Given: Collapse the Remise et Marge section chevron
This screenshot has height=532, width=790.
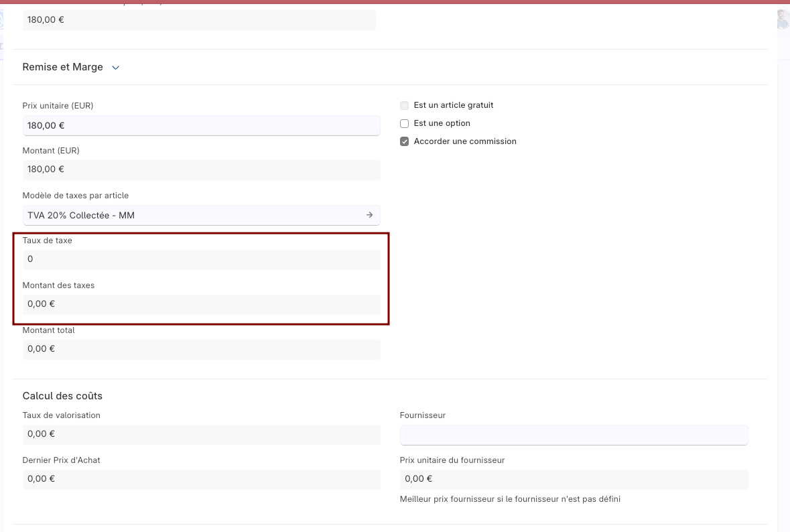Looking at the screenshot, I should coord(115,68).
